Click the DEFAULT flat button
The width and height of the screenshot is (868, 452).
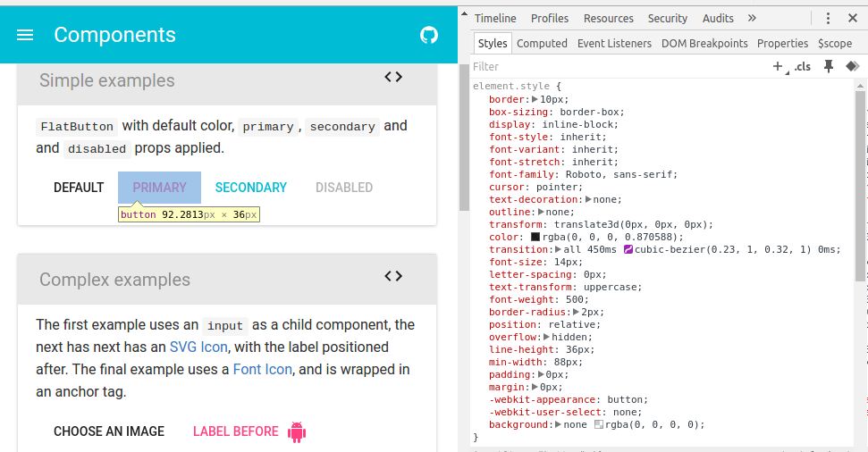pyautogui.click(x=79, y=188)
